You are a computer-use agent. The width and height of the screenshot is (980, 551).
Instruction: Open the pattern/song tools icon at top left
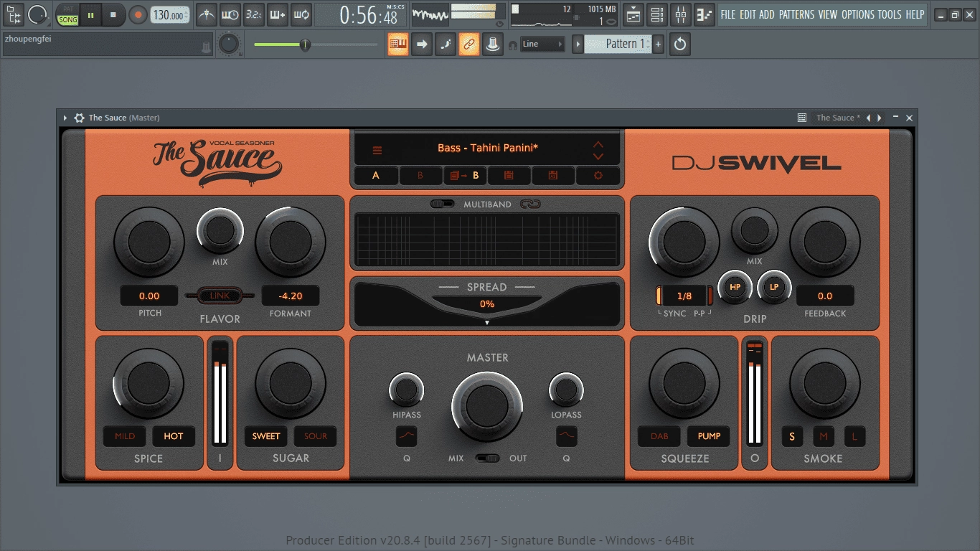(x=14, y=14)
